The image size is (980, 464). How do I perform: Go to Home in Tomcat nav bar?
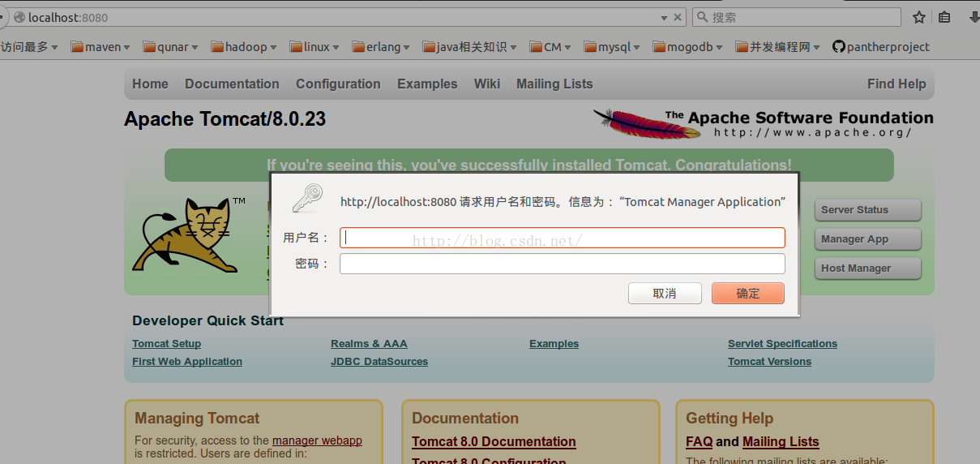(x=150, y=84)
